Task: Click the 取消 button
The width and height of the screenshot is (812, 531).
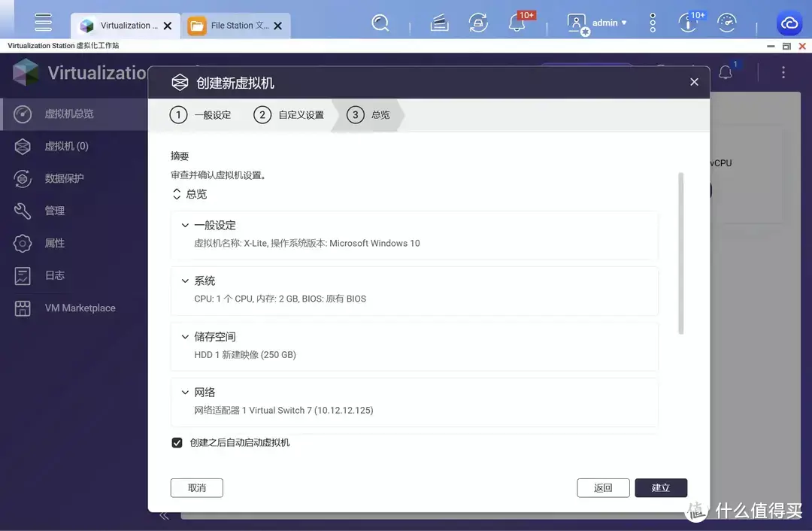Action: pos(197,488)
